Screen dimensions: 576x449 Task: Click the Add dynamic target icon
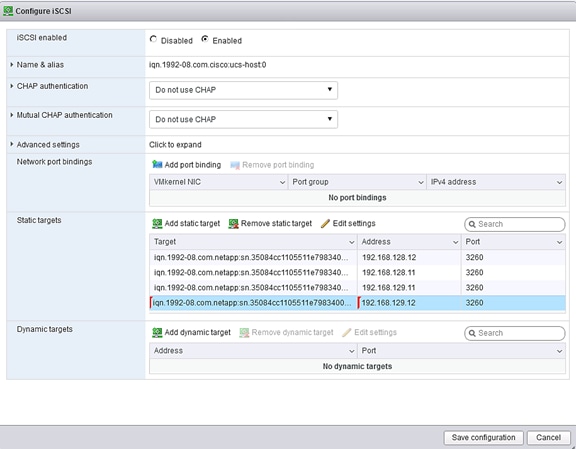click(x=157, y=333)
